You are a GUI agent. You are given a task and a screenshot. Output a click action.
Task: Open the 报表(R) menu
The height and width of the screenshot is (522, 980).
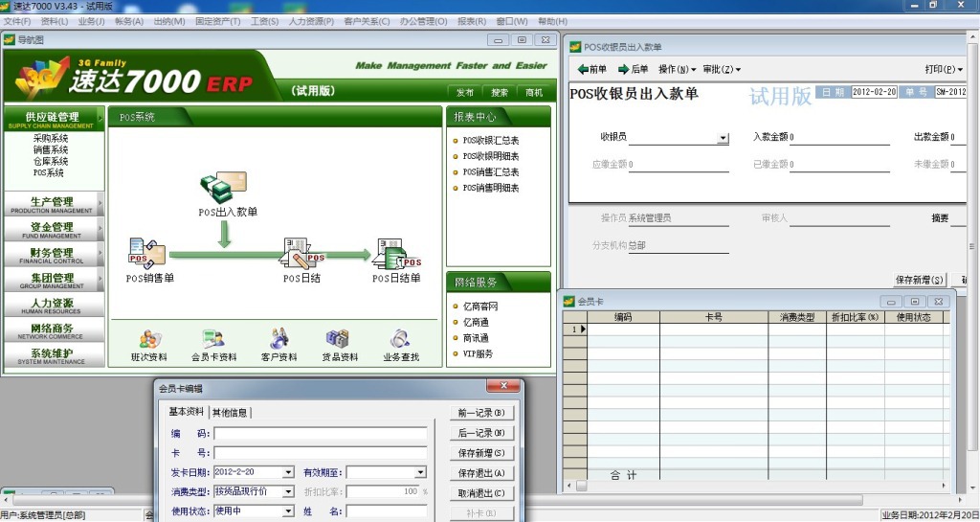coord(471,21)
